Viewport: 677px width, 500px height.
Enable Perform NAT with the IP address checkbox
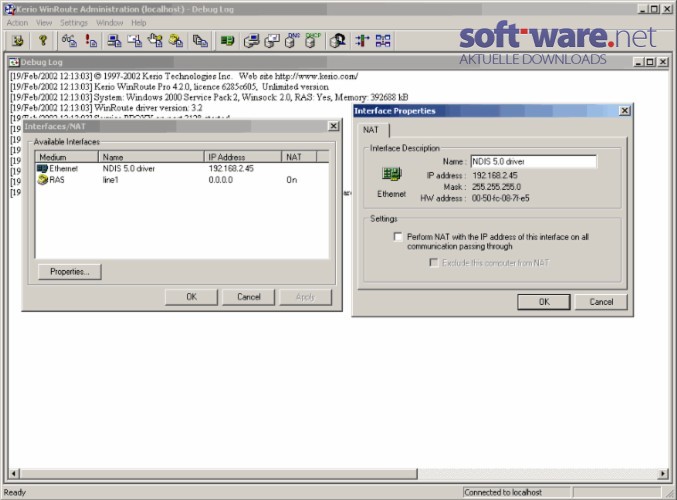[398, 237]
